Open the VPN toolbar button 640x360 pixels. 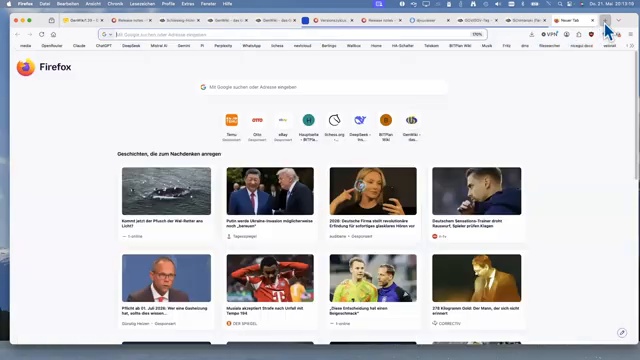pyautogui.click(x=549, y=35)
